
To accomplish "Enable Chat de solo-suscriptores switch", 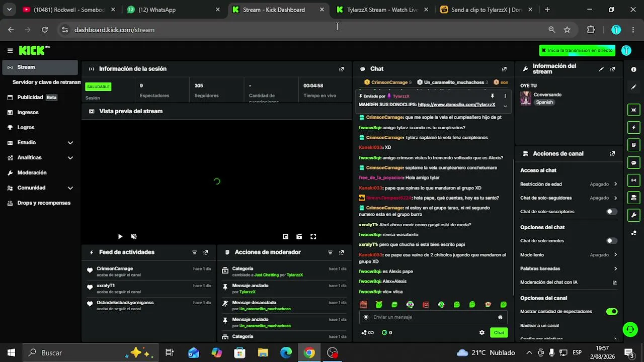I will (x=611, y=212).
